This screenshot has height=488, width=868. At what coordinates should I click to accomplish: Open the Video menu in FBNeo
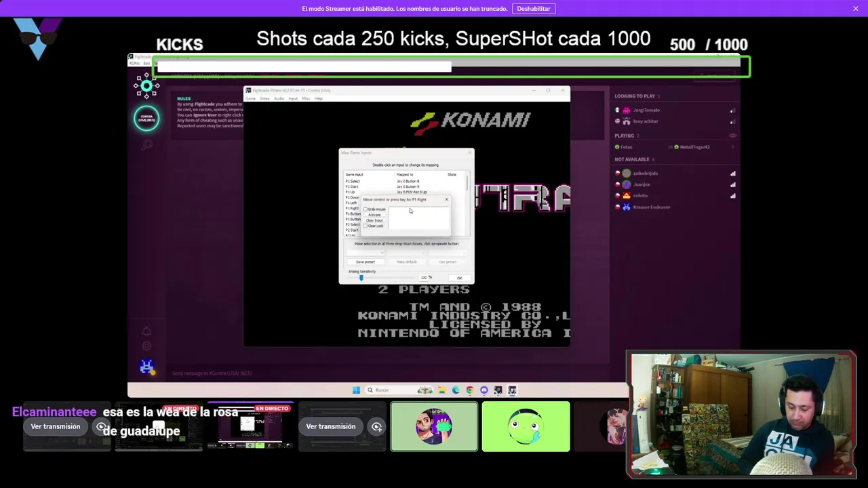click(264, 98)
